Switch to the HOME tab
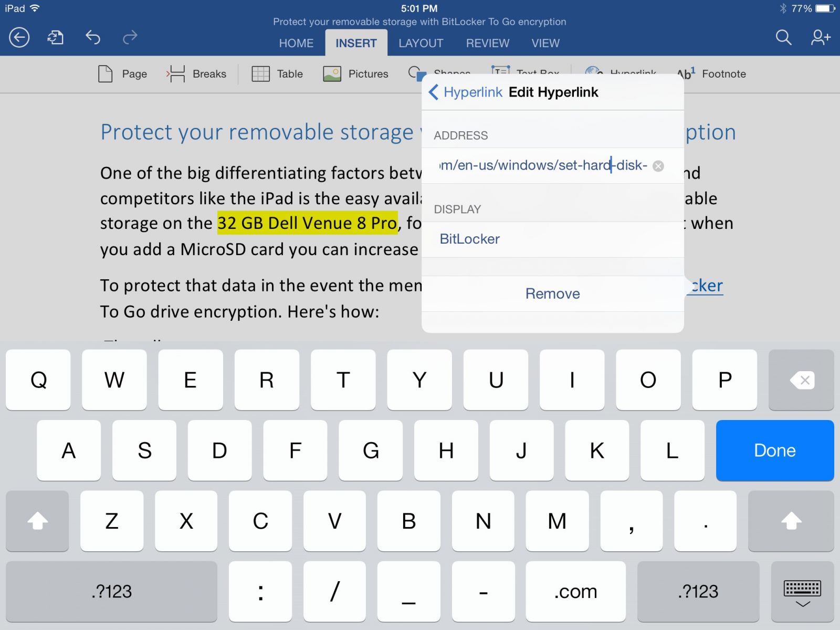 tap(296, 43)
